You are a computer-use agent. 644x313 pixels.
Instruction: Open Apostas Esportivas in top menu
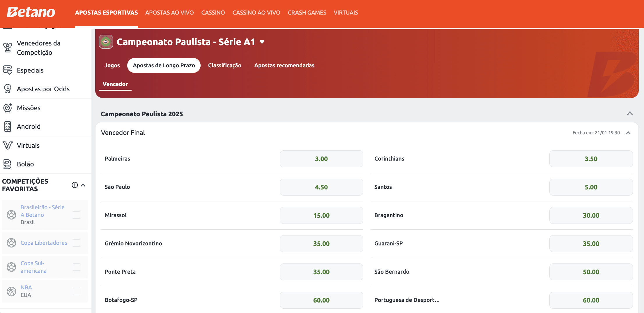point(107,13)
